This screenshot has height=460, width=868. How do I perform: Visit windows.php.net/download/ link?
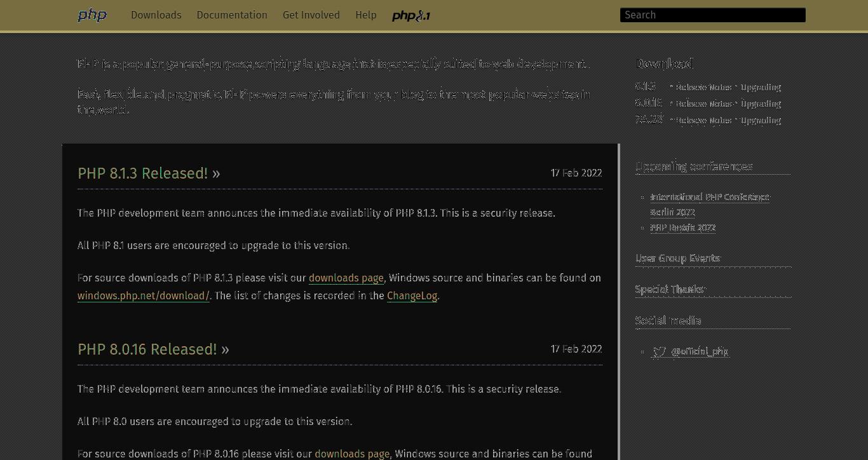[144, 296]
